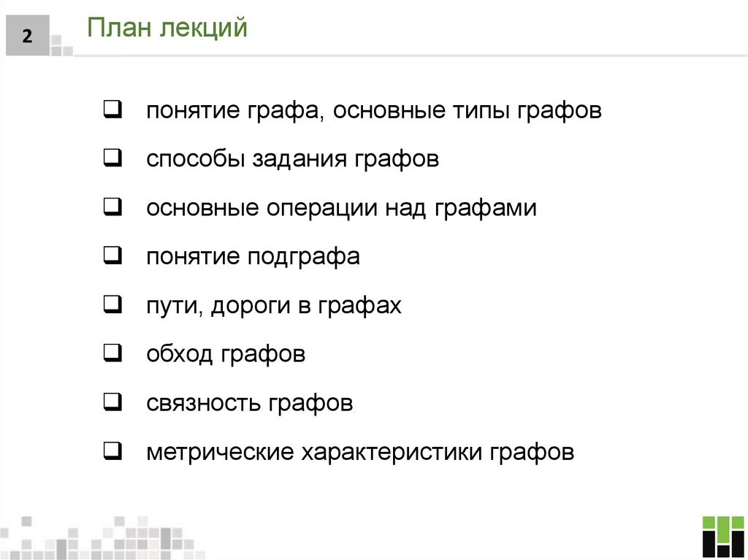Tick the box beside 'обход графов'
This screenshot has height=560, width=748.
tap(112, 354)
